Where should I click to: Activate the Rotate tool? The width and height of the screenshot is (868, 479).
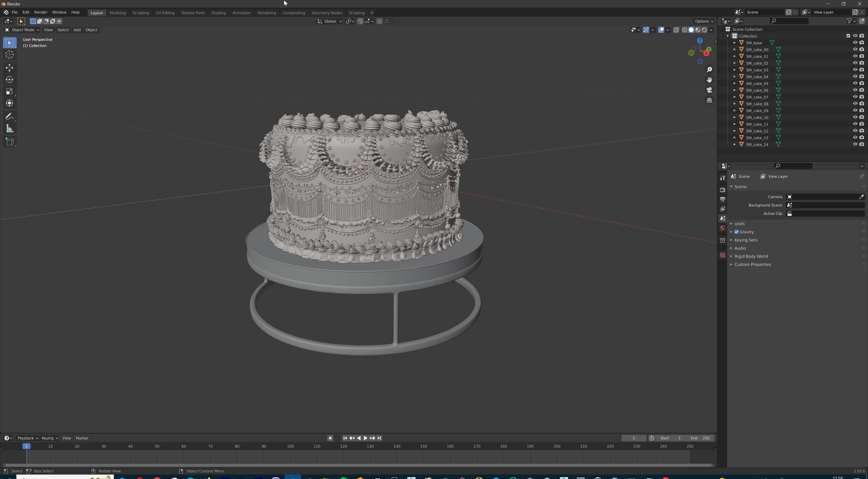coord(9,80)
